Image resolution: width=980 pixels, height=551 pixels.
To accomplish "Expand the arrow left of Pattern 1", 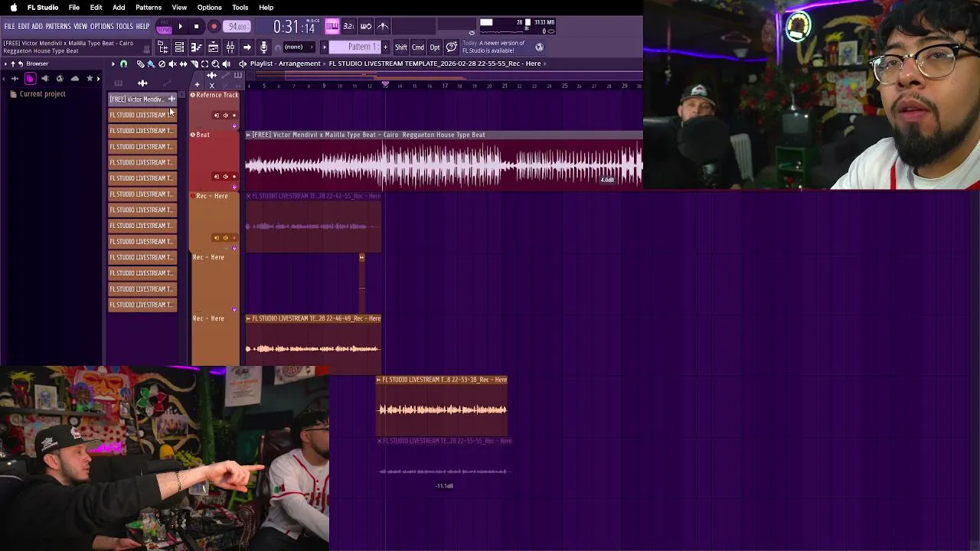I will pos(324,47).
